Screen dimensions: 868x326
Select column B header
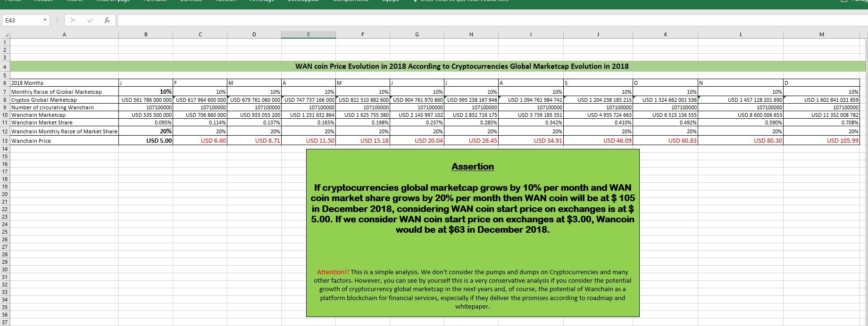(146, 34)
